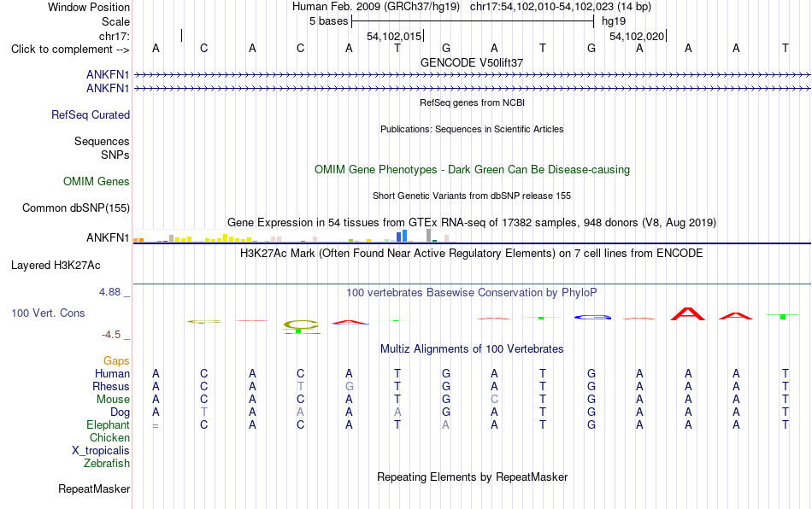Viewport: 812px width, 509px height.
Task: Click the Human Feb. 2009 (GRCh37/hg19) text
Action: 376,7
